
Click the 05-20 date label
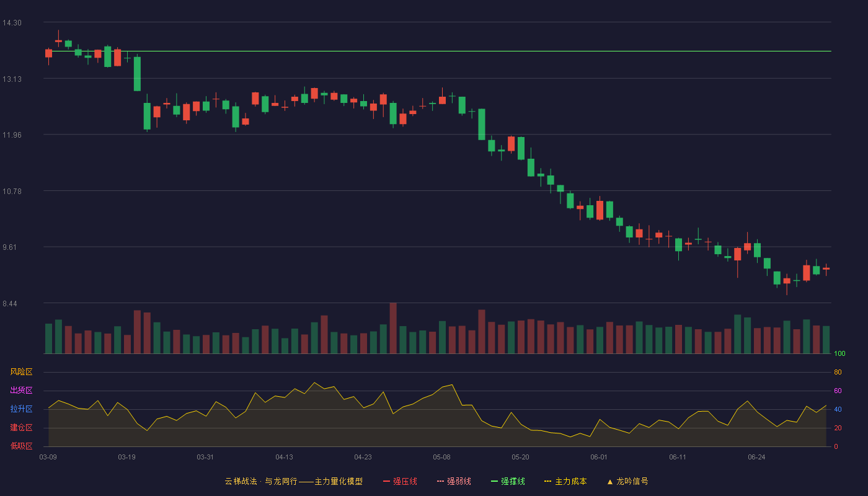[x=520, y=457]
